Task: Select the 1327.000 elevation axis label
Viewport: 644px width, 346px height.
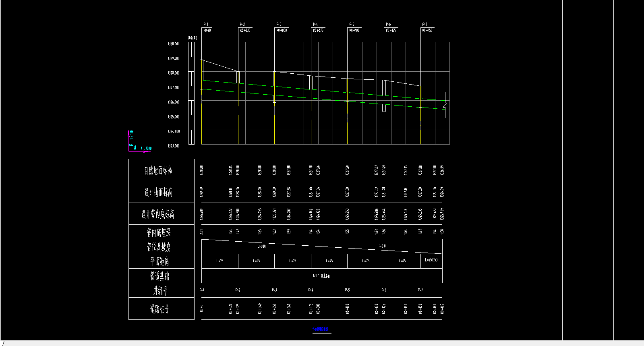Action: [x=174, y=87]
